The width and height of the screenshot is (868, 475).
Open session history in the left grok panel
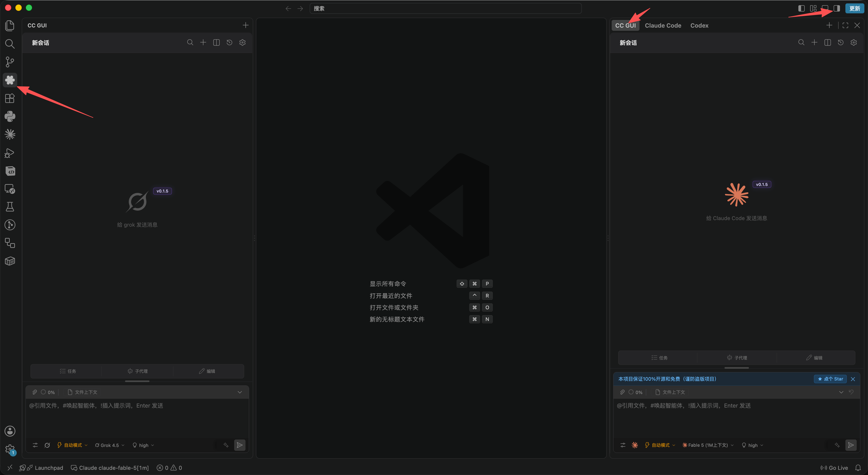tap(229, 43)
